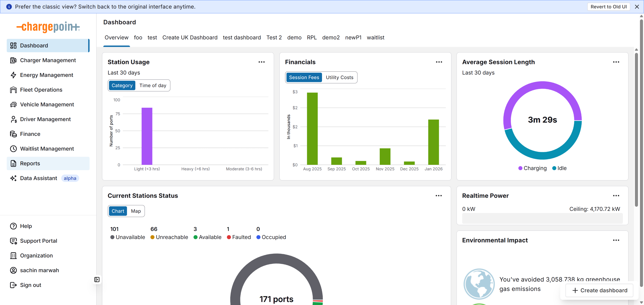Screen dimensions: 644x305
Task: Select the waitlist dashboard tab
Action: pos(375,37)
